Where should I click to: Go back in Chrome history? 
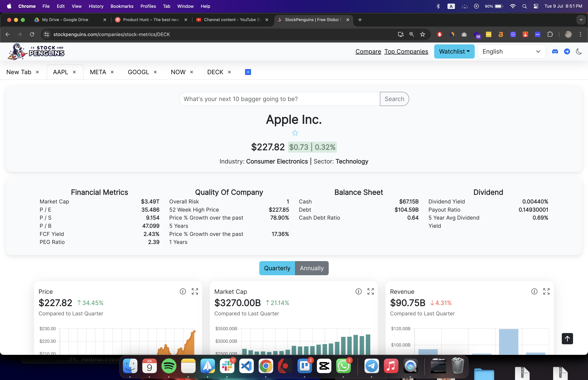tap(8, 34)
